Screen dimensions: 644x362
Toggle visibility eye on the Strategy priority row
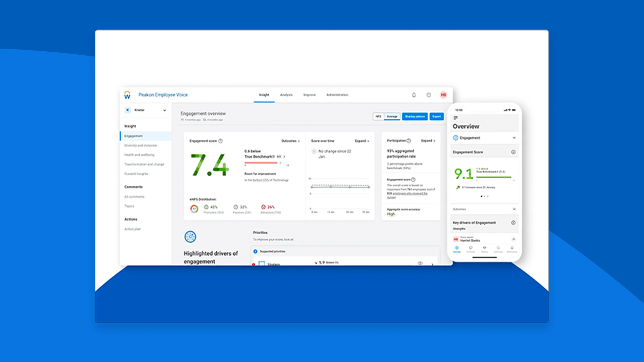420,263
